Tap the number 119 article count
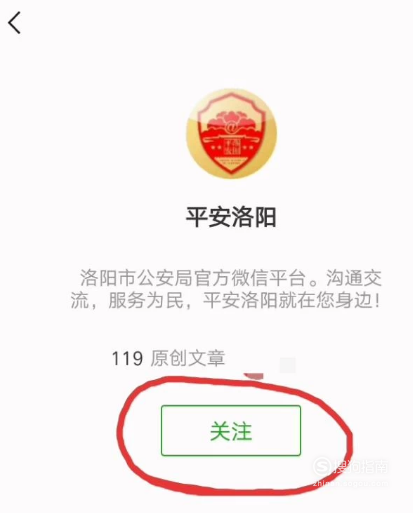Image resolution: width=413 pixels, height=513 pixels. pyautogui.click(x=127, y=359)
